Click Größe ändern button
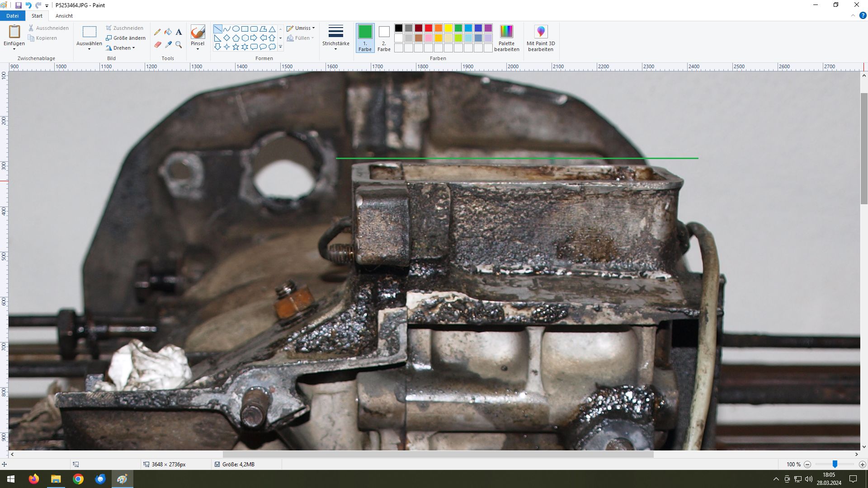The image size is (868, 488). click(x=126, y=38)
